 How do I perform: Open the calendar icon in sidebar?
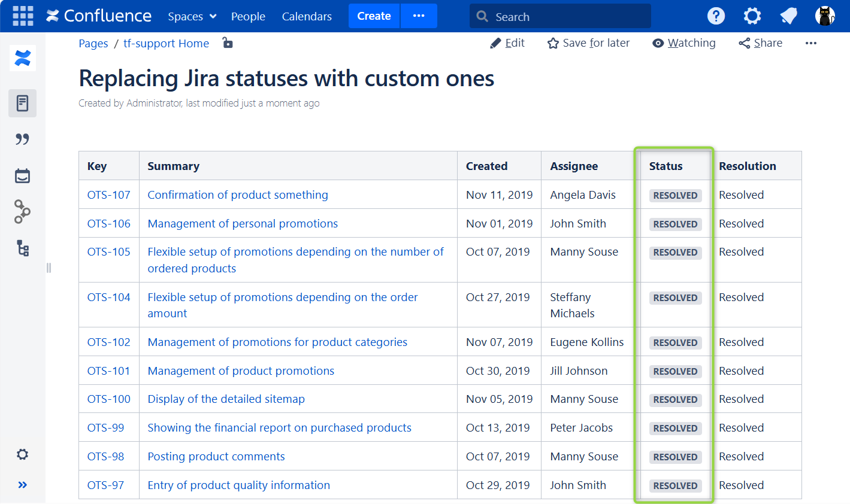click(23, 176)
